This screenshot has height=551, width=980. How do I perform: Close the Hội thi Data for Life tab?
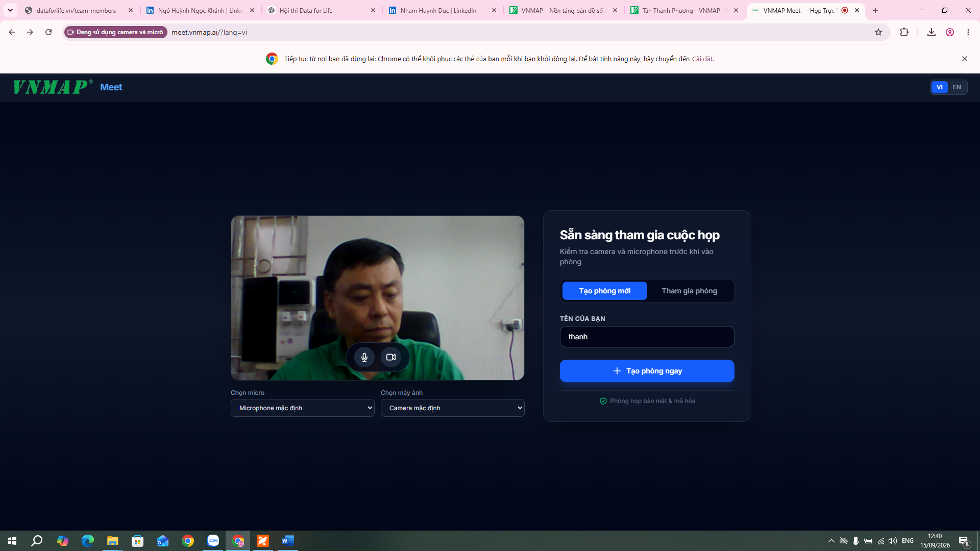[373, 10]
